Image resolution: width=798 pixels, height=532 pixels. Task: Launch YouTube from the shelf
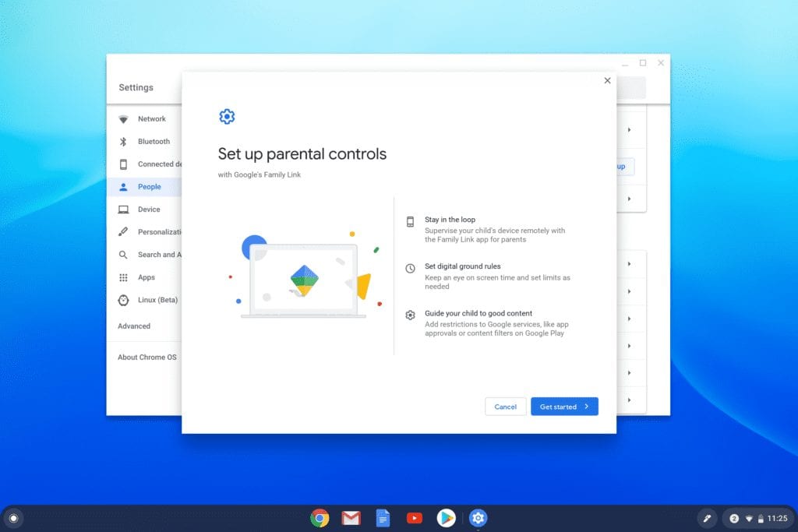[x=415, y=518]
